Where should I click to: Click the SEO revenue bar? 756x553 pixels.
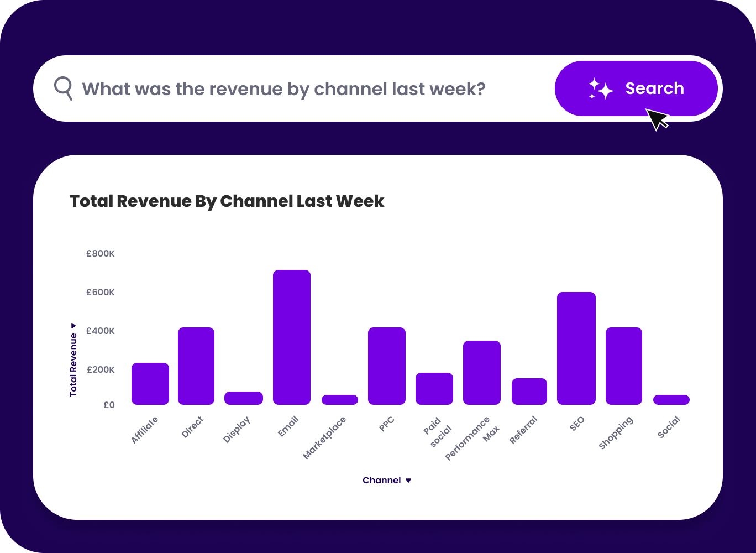(576, 348)
